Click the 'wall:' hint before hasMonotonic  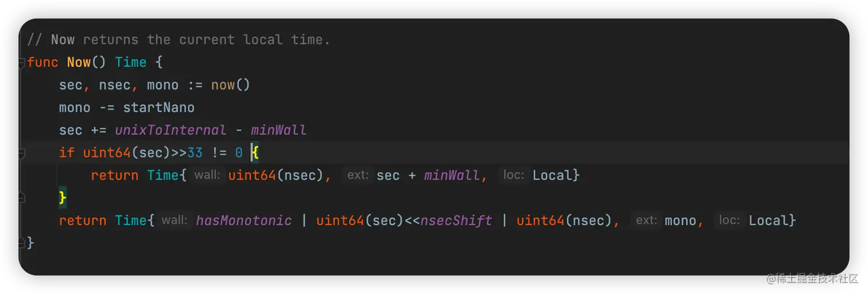(175, 220)
